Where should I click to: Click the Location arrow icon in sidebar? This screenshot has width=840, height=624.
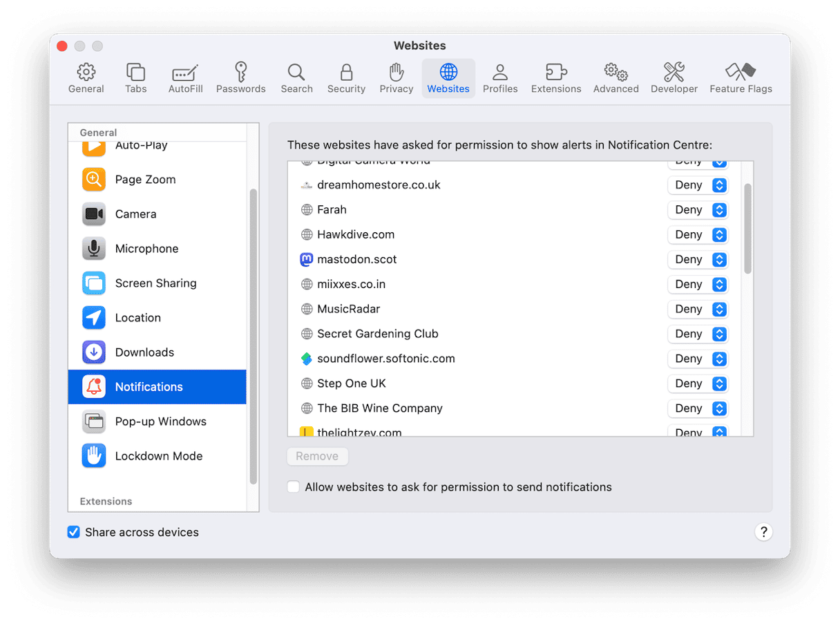tap(94, 318)
